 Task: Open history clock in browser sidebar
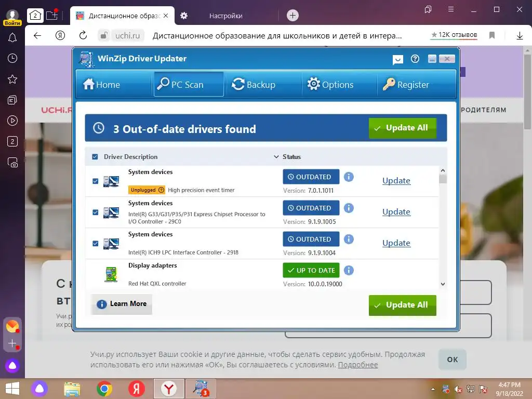[12, 58]
